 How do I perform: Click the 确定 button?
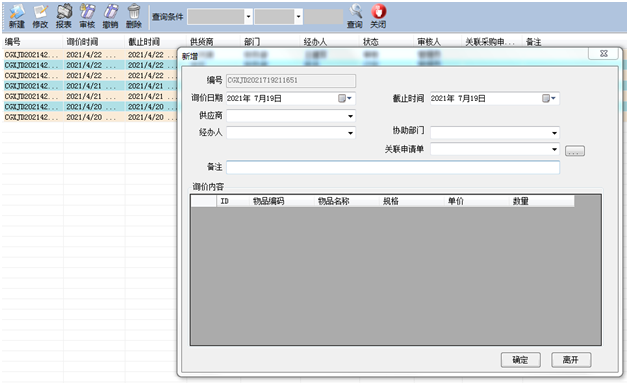tap(520, 360)
